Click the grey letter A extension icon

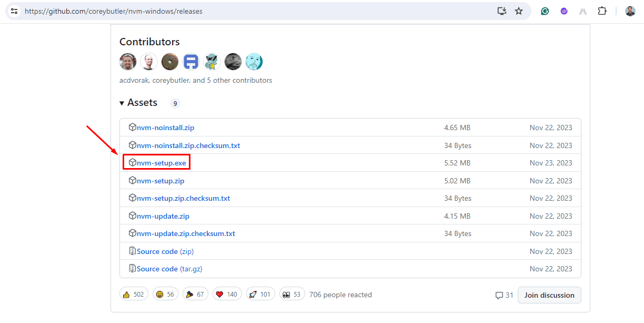[x=583, y=11]
